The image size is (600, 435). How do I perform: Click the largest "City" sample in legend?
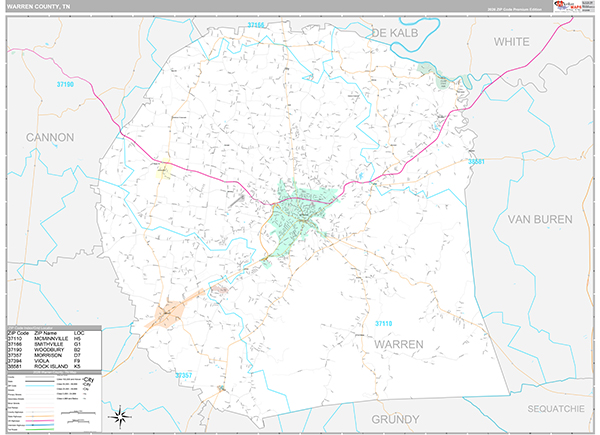point(88,380)
